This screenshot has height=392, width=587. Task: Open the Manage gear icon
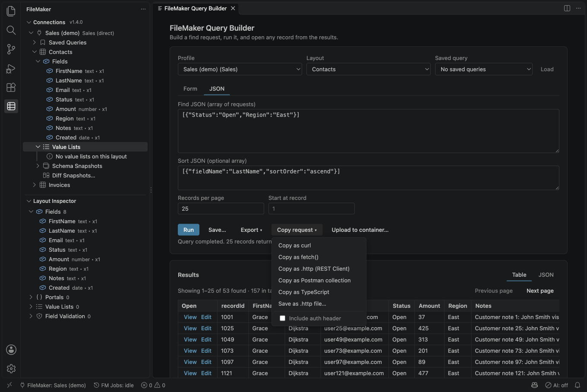click(x=11, y=369)
